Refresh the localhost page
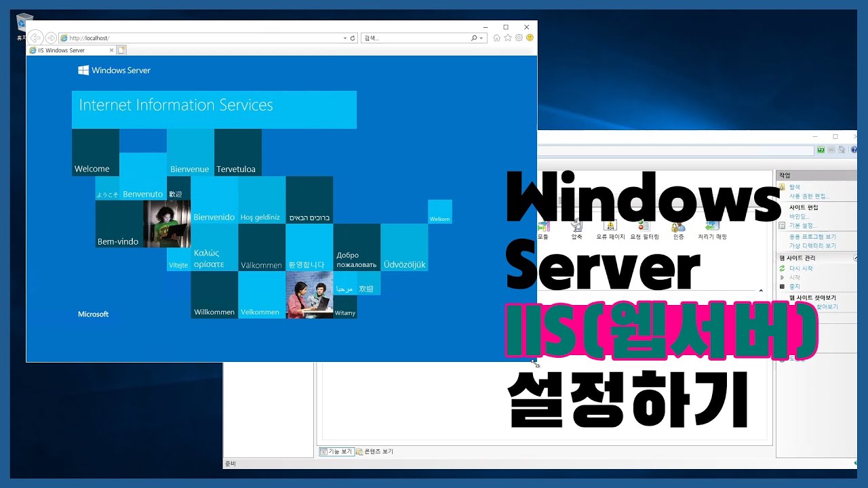This screenshot has height=488, width=868. [x=353, y=38]
